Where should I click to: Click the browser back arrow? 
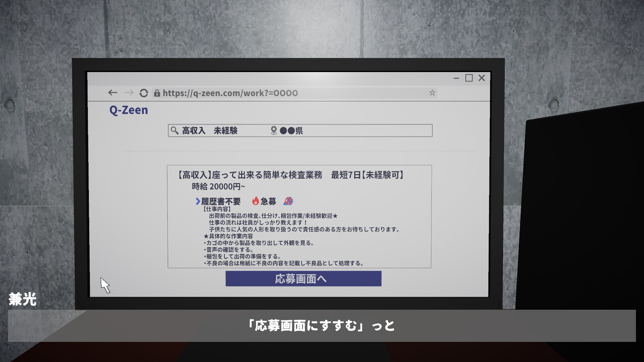(113, 93)
